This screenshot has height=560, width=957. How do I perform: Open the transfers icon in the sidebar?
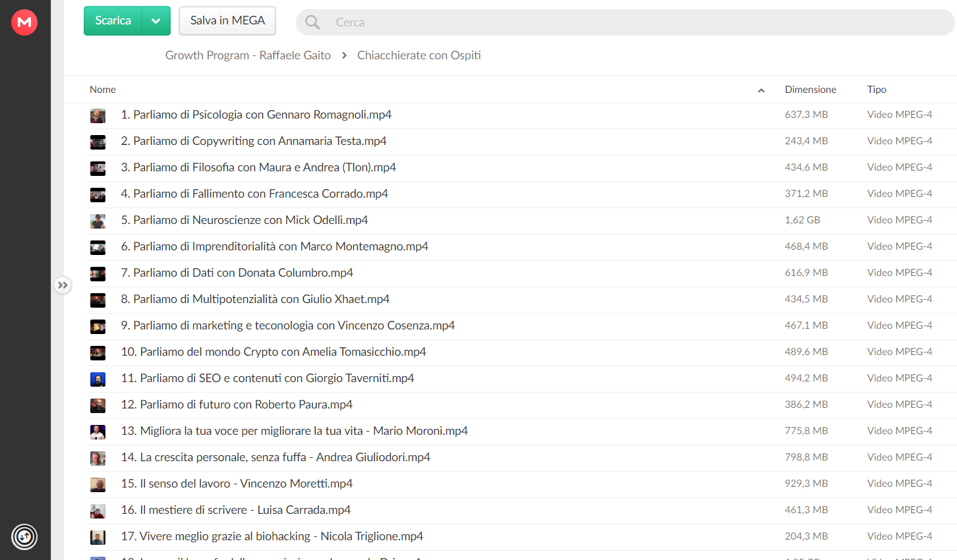[24, 536]
